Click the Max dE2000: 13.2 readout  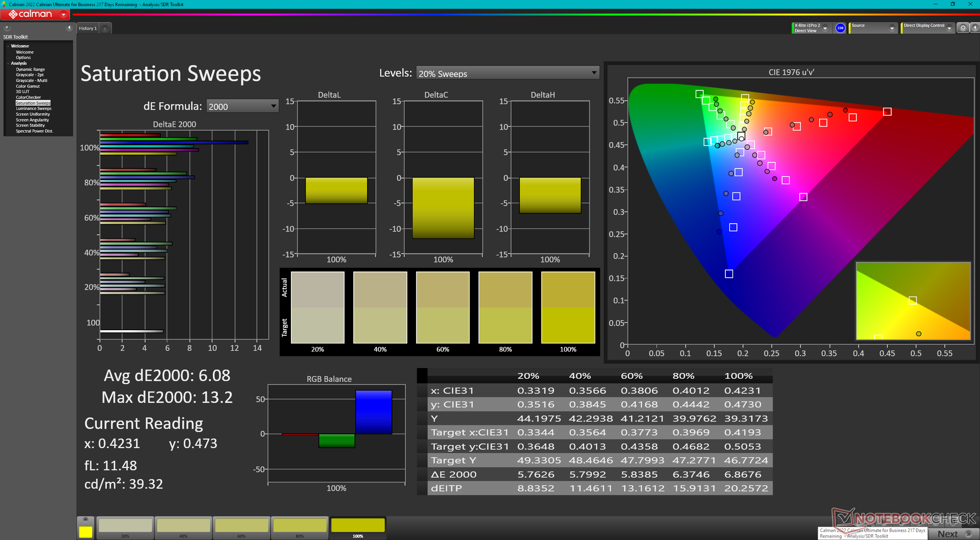click(x=167, y=397)
